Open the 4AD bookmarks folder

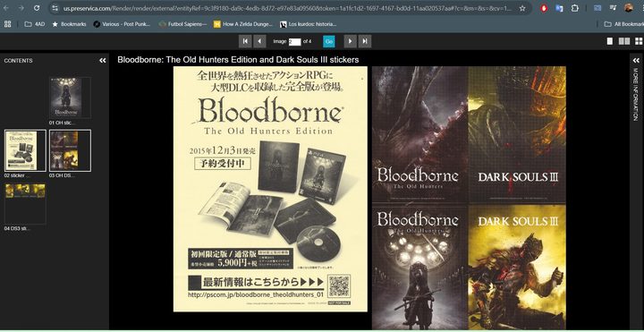click(x=35, y=24)
